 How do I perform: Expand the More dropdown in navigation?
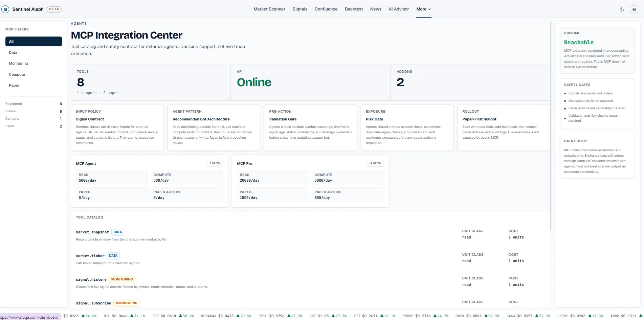pyautogui.click(x=424, y=9)
